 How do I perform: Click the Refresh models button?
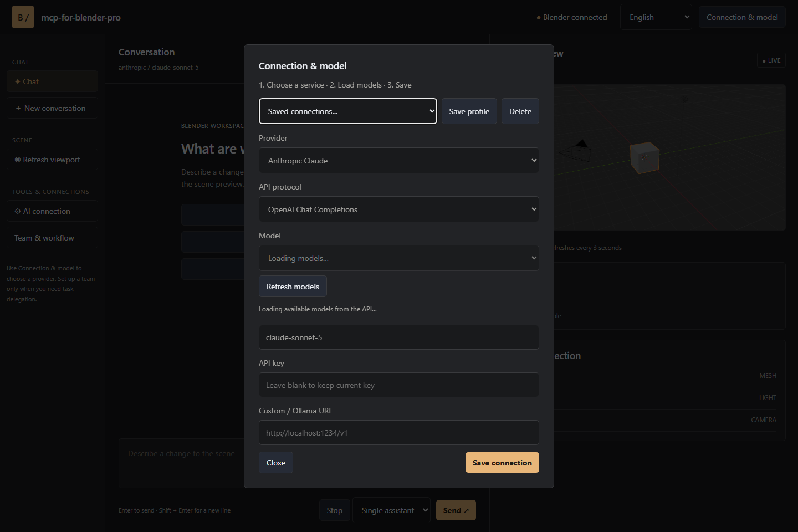click(293, 287)
